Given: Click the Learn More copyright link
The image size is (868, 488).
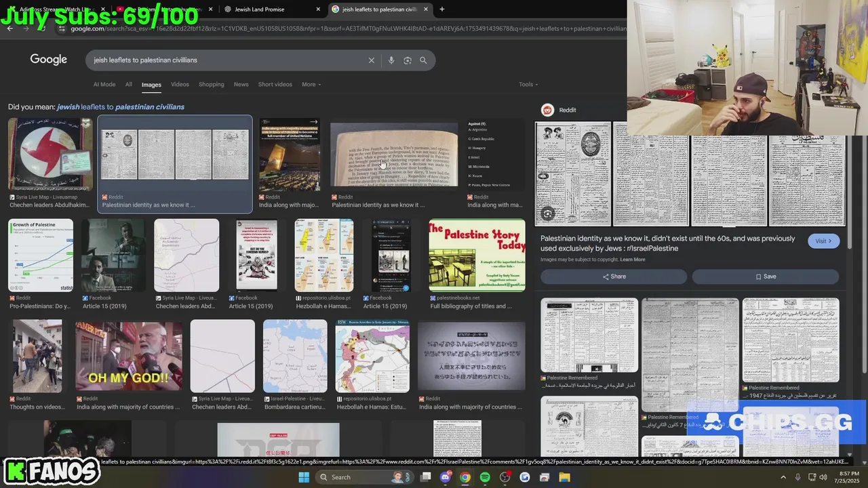Looking at the screenshot, I should click(632, 260).
